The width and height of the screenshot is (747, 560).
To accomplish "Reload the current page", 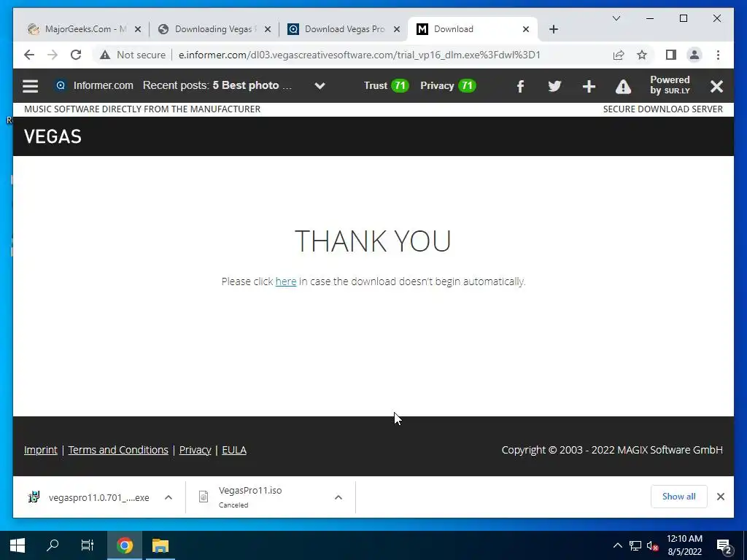I will [x=76, y=55].
